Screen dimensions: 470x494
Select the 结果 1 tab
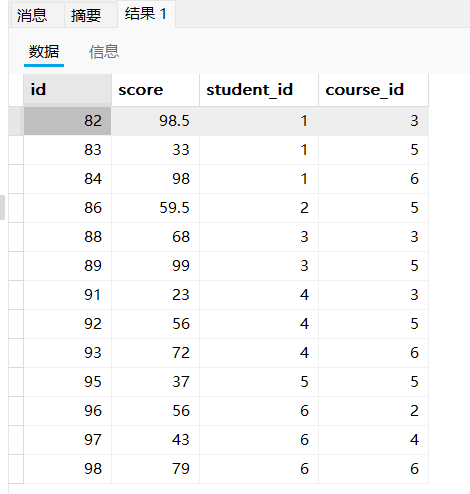pyautogui.click(x=146, y=14)
